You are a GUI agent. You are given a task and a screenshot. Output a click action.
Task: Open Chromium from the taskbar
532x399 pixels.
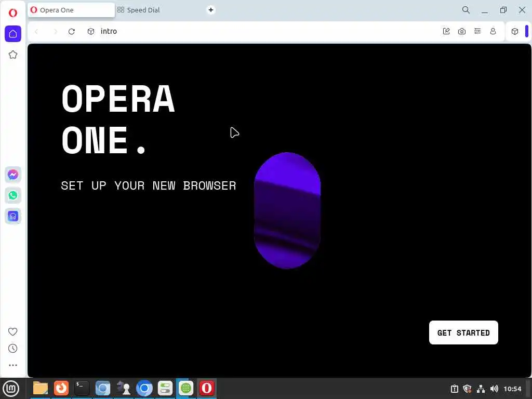[x=144, y=388]
